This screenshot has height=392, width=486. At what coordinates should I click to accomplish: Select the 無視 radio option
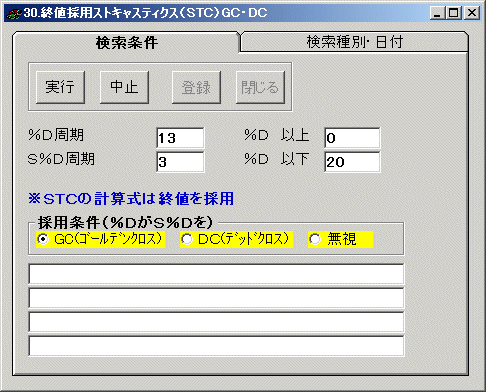pyautogui.click(x=340, y=239)
